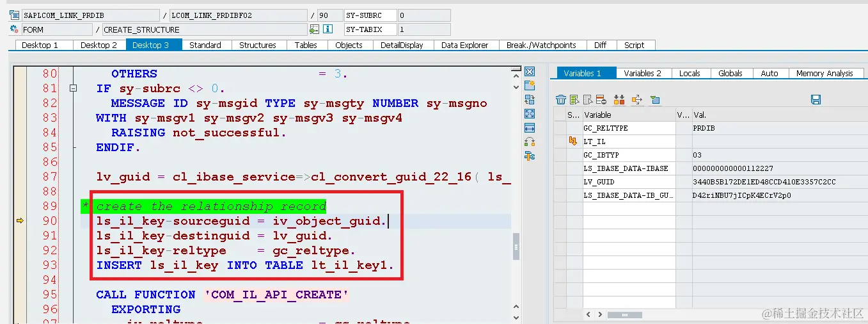The width and height of the screenshot is (868, 324).
Task: Click the swap tool icon in the vertical strip
Action: [x=530, y=99]
